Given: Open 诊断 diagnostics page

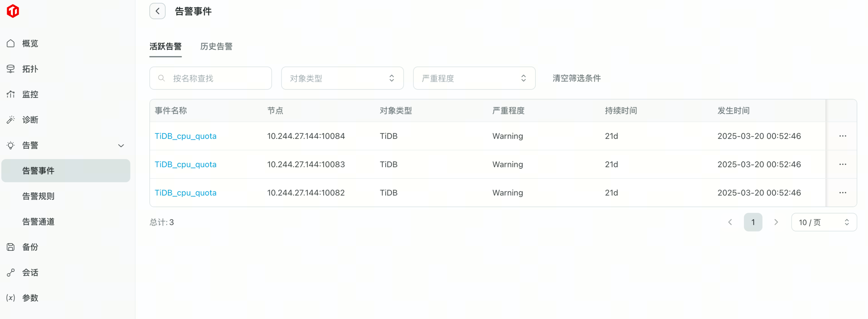Looking at the screenshot, I should (x=30, y=120).
